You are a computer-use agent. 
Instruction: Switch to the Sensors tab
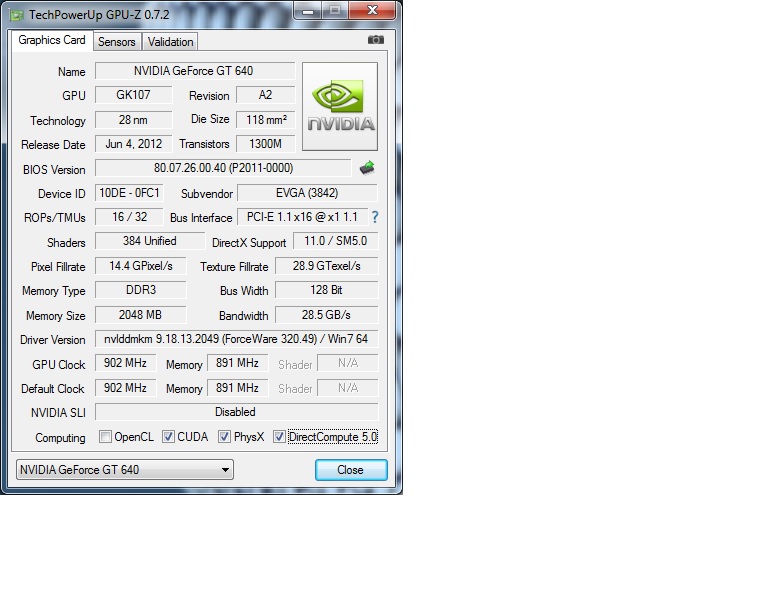coord(117,42)
